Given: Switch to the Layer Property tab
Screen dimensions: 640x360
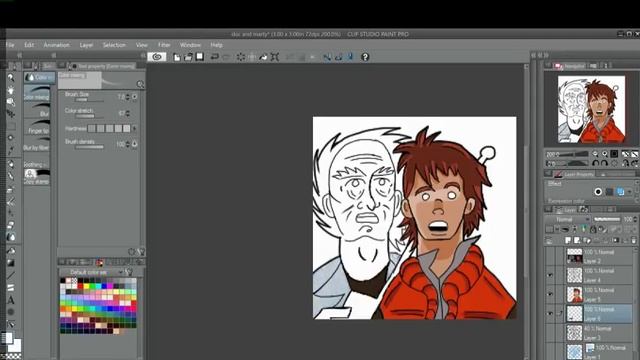Looking at the screenshot, I should pyautogui.click(x=574, y=174).
